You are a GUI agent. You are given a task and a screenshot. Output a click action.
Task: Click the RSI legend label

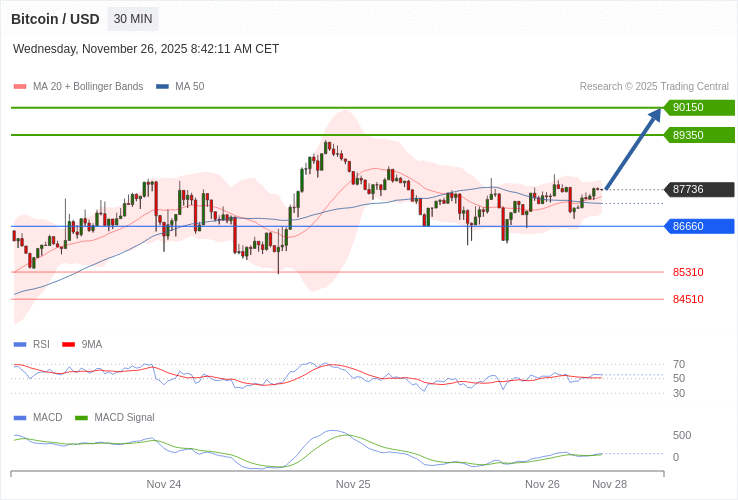(x=41, y=345)
